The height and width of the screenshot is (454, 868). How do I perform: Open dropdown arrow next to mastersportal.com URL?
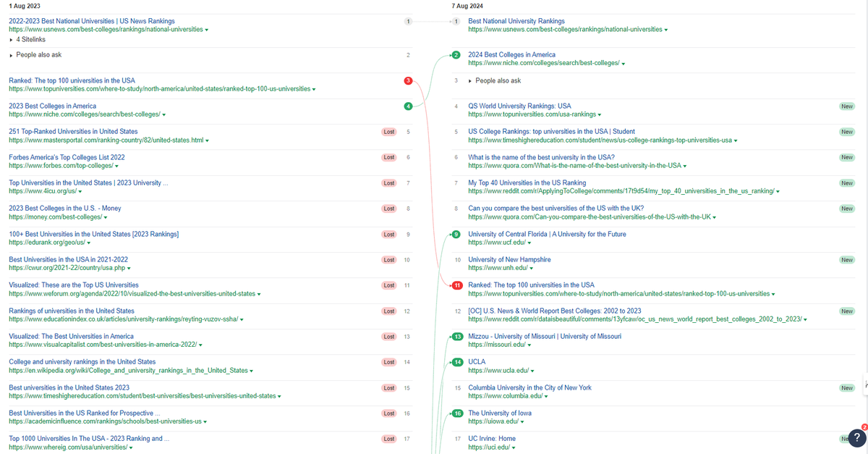(x=207, y=140)
